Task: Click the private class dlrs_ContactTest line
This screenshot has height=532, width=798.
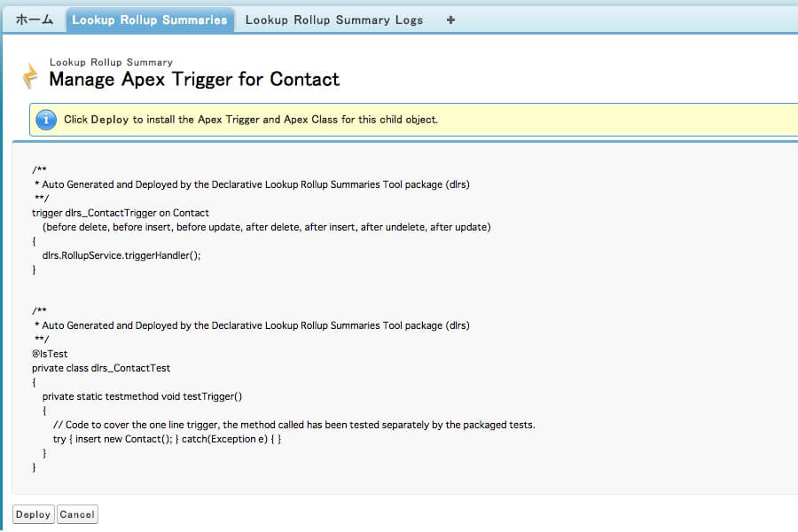Action: coord(101,368)
